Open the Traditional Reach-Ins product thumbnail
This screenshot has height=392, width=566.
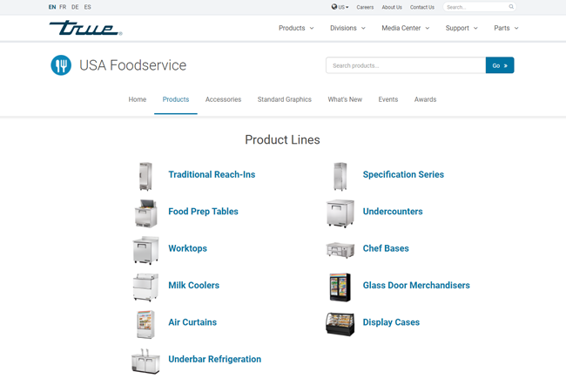[145, 177]
